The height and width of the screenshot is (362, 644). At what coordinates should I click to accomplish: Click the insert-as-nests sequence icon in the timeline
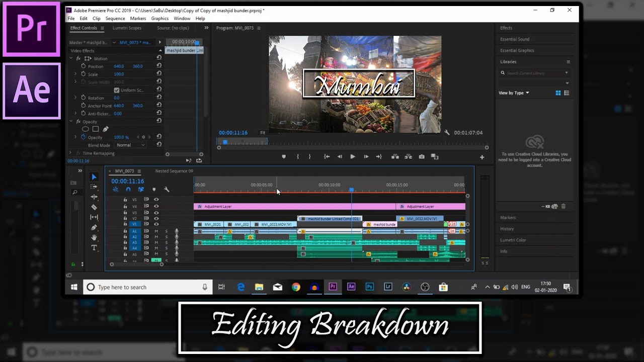[116, 190]
